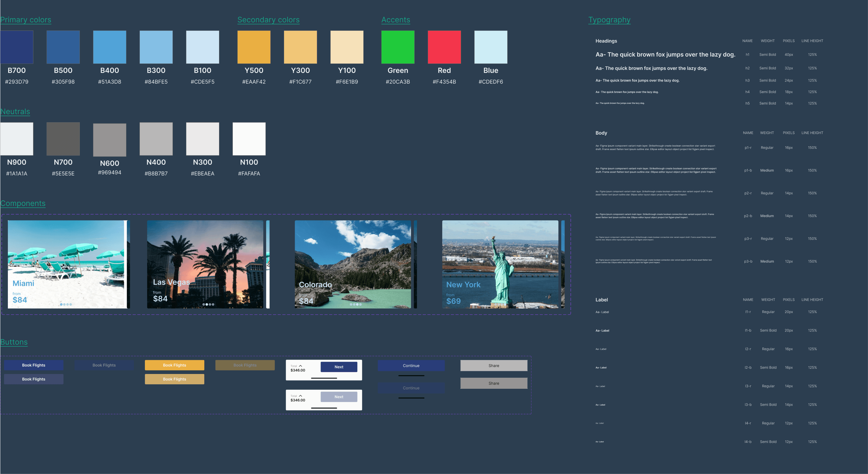Select the New York destination card
This screenshot has height=474, width=868.
(x=500, y=264)
